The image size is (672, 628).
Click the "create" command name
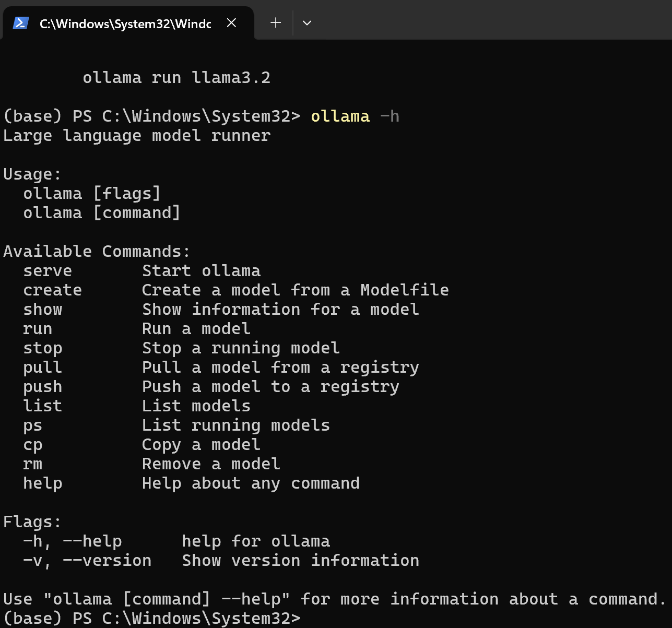point(52,290)
